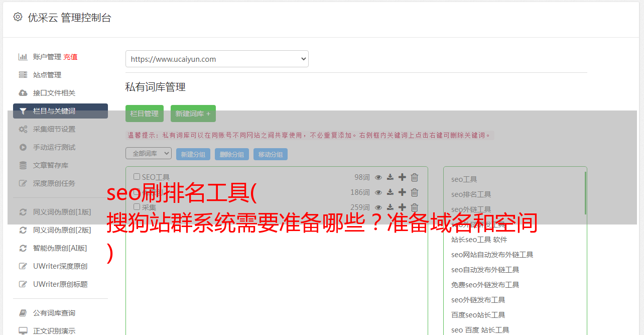Click the database icon for 文章暂存库

23,165
